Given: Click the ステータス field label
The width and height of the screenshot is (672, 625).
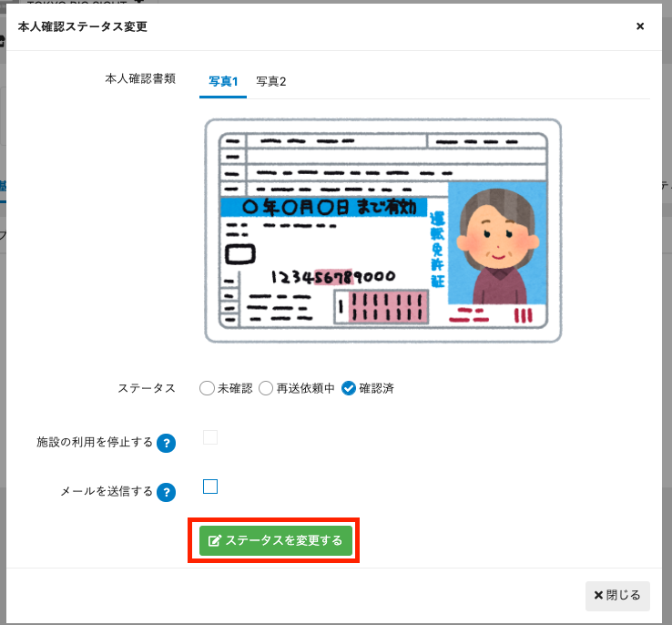Looking at the screenshot, I should pos(147,388).
